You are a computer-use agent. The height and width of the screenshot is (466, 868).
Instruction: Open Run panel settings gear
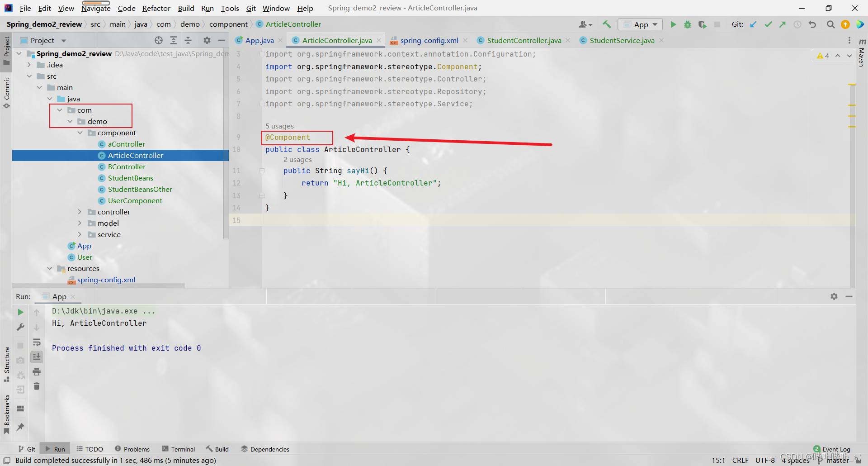pyautogui.click(x=834, y=296)
